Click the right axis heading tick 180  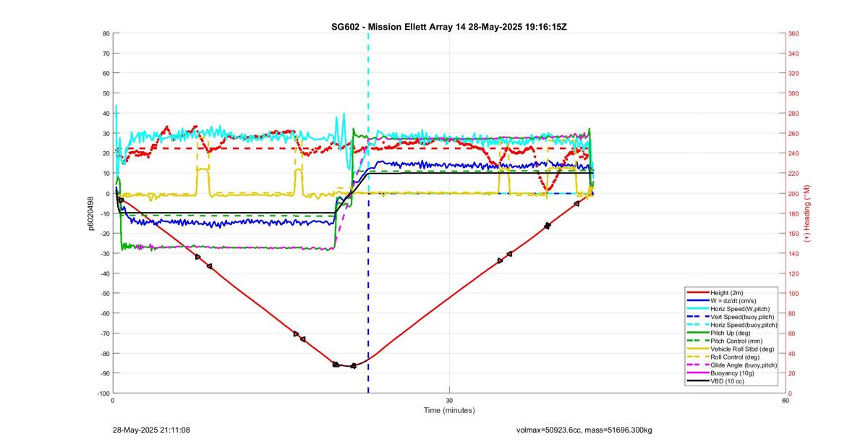tap(794, 213)
